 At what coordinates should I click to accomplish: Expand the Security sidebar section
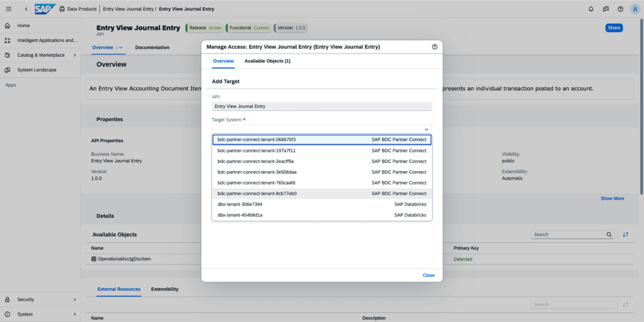click(74, 299)
